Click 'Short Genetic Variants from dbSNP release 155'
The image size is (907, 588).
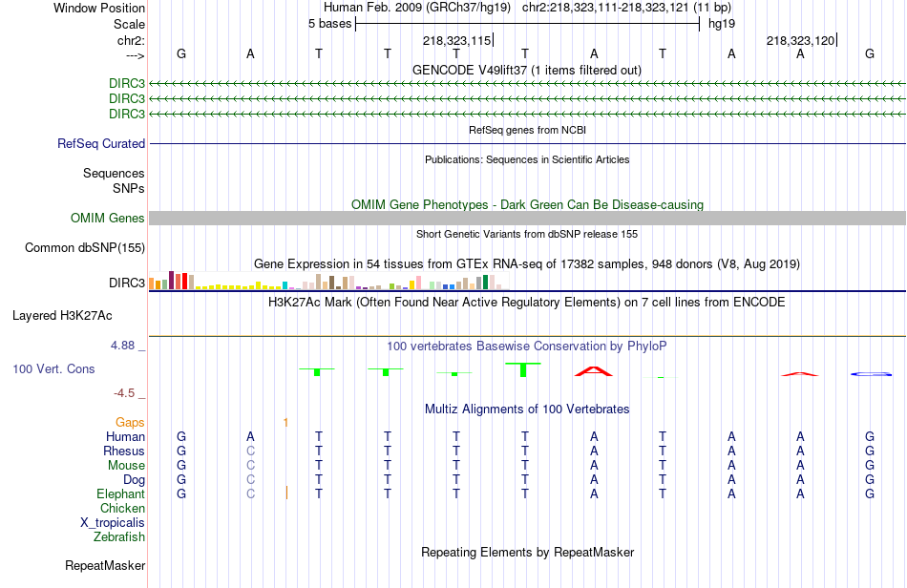pyautogui.click(x=527, y=234)
